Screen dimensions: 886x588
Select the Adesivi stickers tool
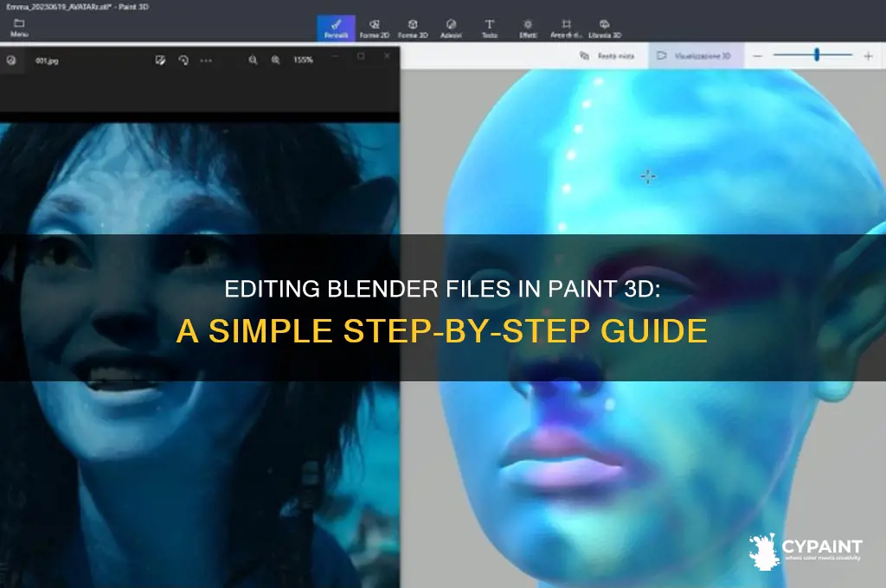[x=451, y=29]
